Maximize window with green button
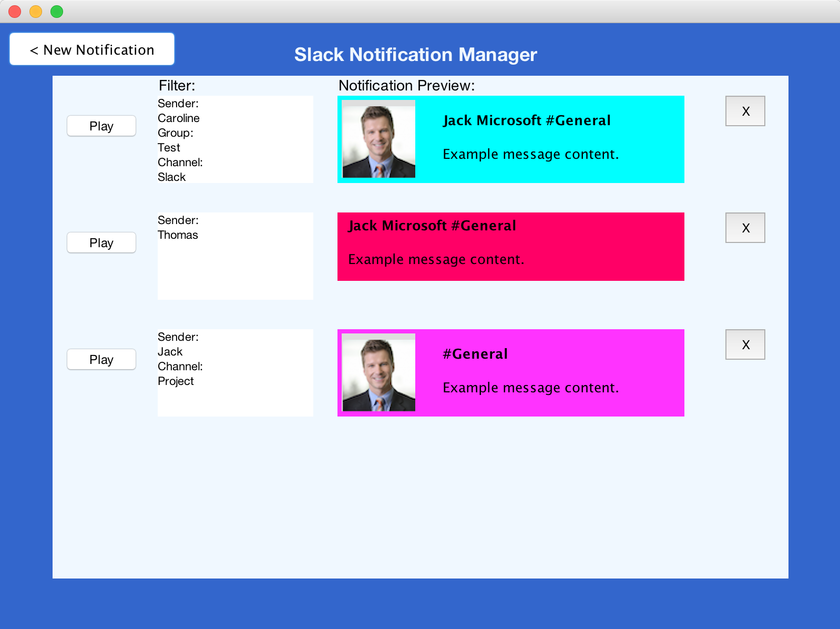The image size is (840, 629). pos(57,12)
